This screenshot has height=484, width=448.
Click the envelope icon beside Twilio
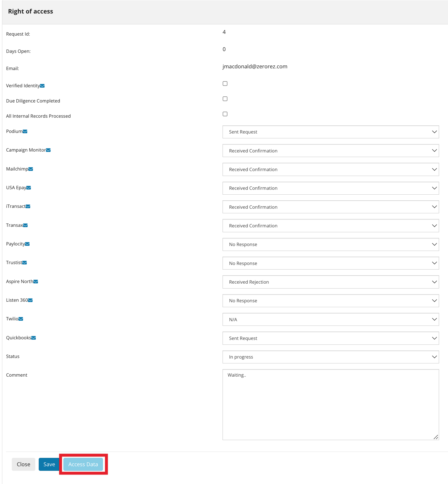21,319
